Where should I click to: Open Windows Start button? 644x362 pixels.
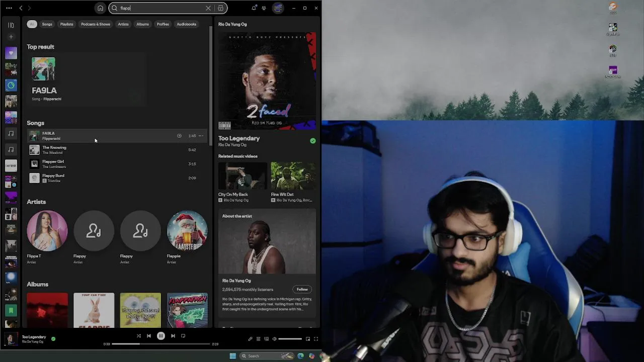[232, 356]
